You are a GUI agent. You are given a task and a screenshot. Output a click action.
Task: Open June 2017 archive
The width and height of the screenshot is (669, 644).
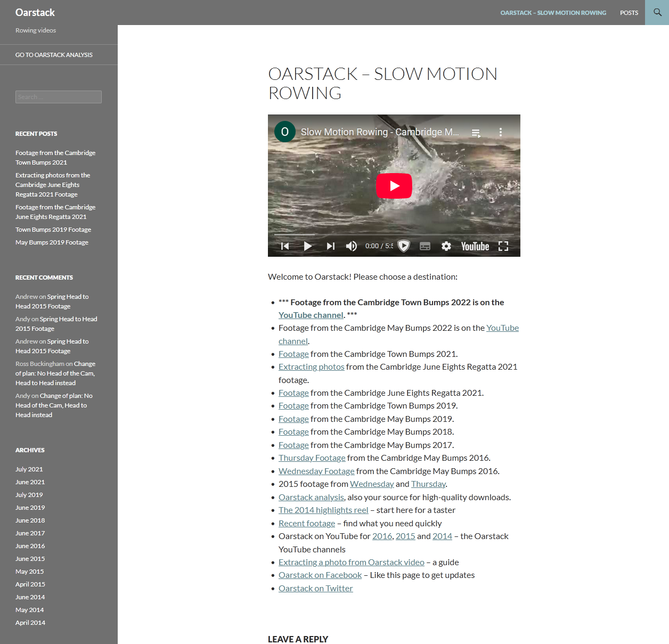coord(30,533)
